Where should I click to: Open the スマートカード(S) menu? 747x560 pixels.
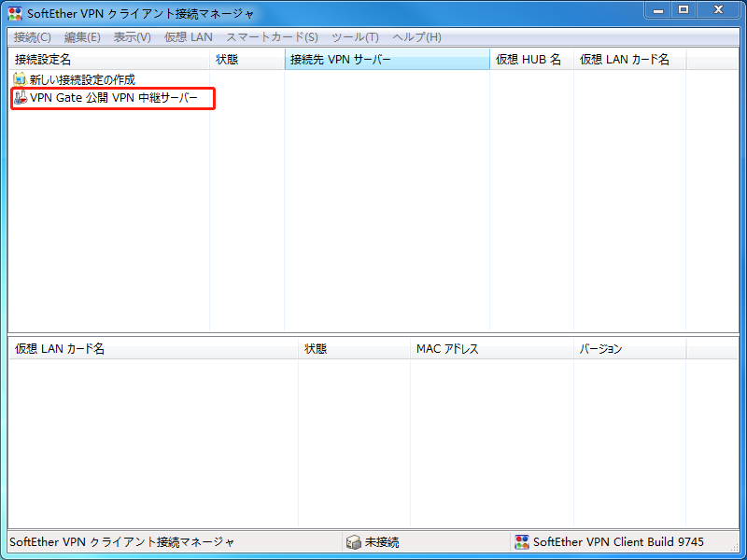click(272, 37)
